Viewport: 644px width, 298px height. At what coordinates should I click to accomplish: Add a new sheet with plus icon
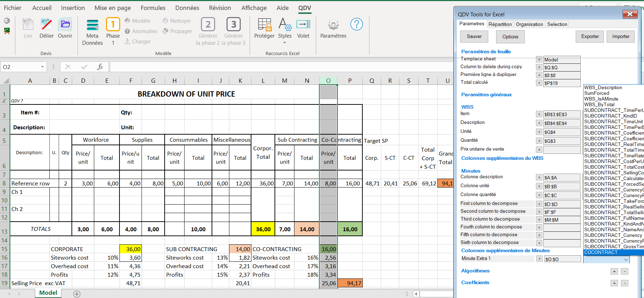tap(77, 294)
